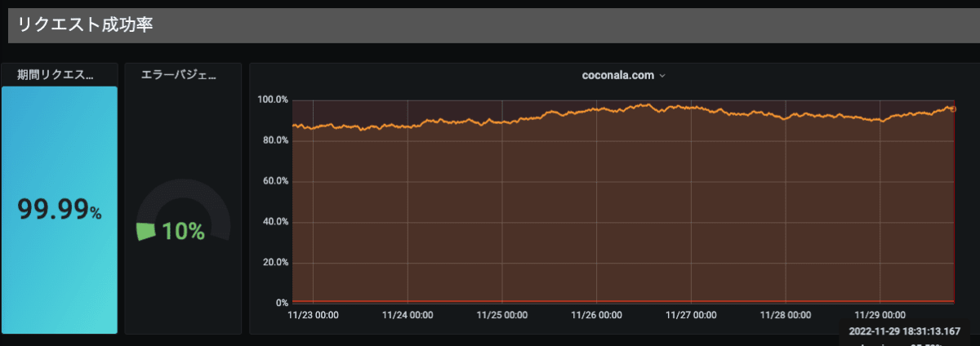Click the 2022-11-29 18:31:13.167 tooltip timestamp
980x346 pixels.
tap(905, 331)
